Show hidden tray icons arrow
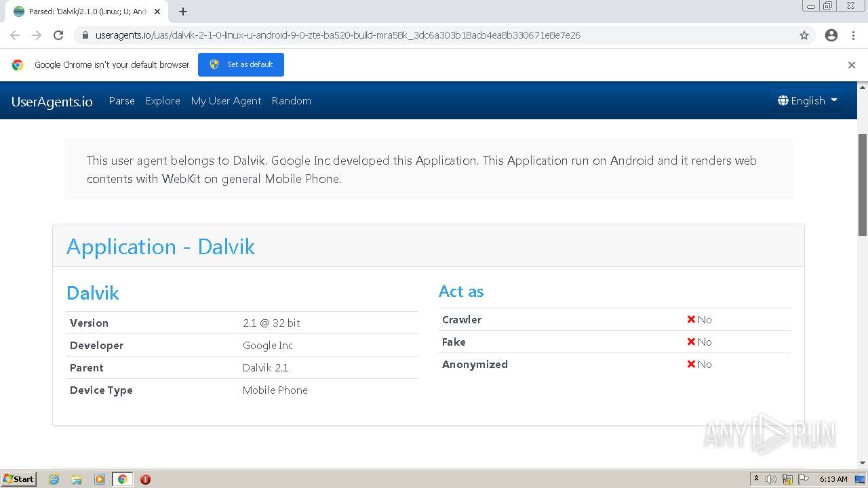The image size is (868, 488). tap(756, 479)
